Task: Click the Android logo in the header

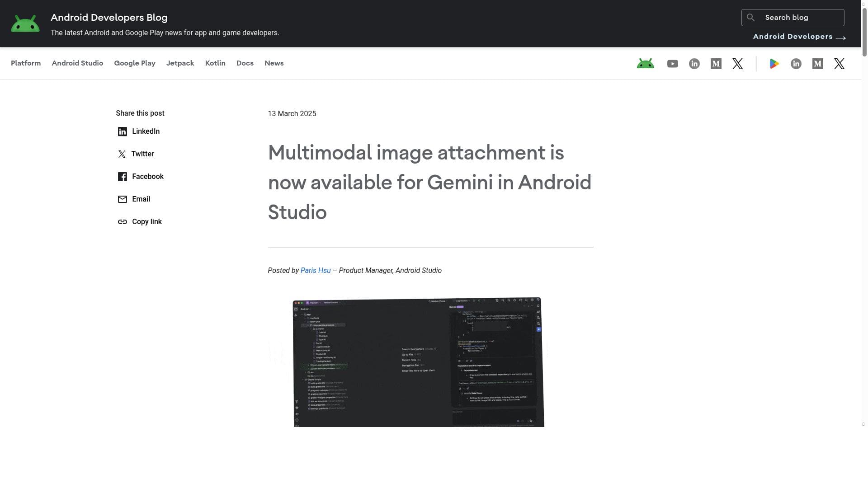Action: click(x=25, y=23)
